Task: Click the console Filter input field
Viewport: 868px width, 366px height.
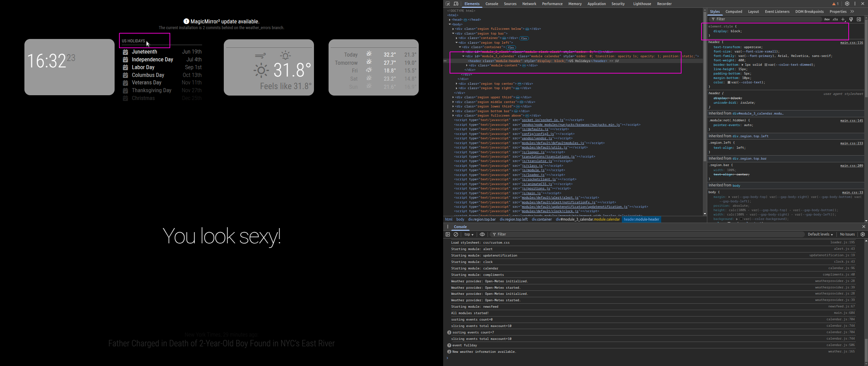Action: (644, 234)
